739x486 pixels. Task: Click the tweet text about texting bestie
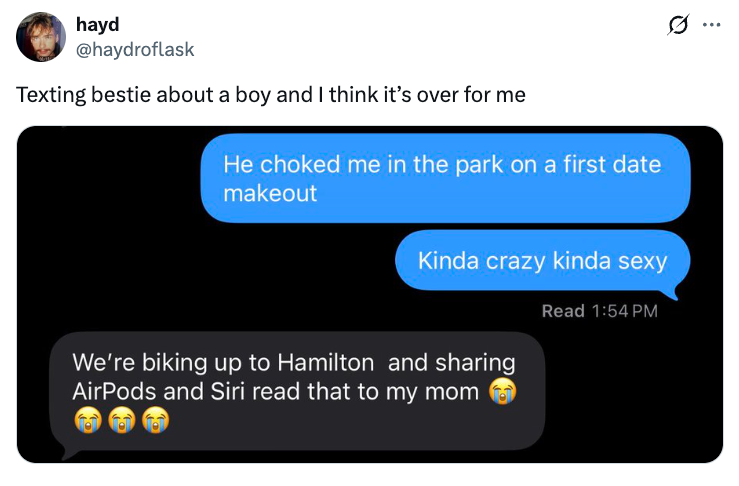271,95
